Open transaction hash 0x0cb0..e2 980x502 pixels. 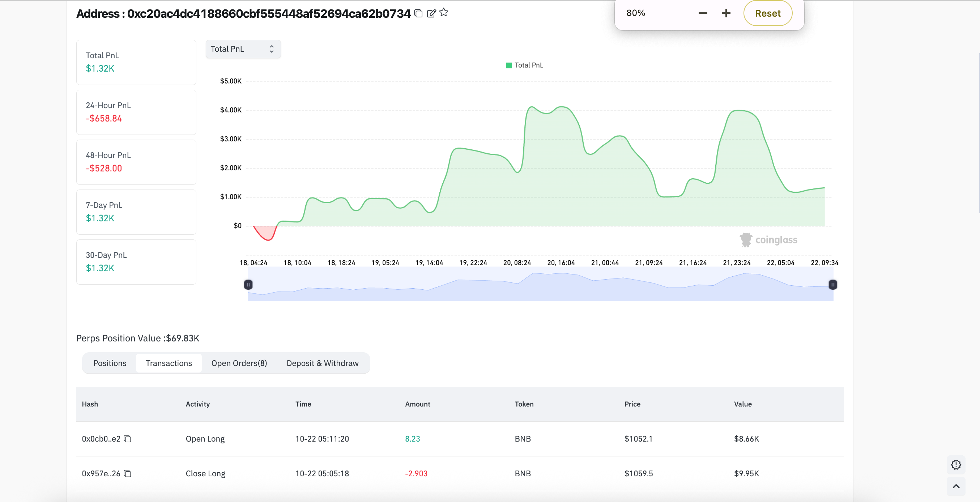click(101, 439)
